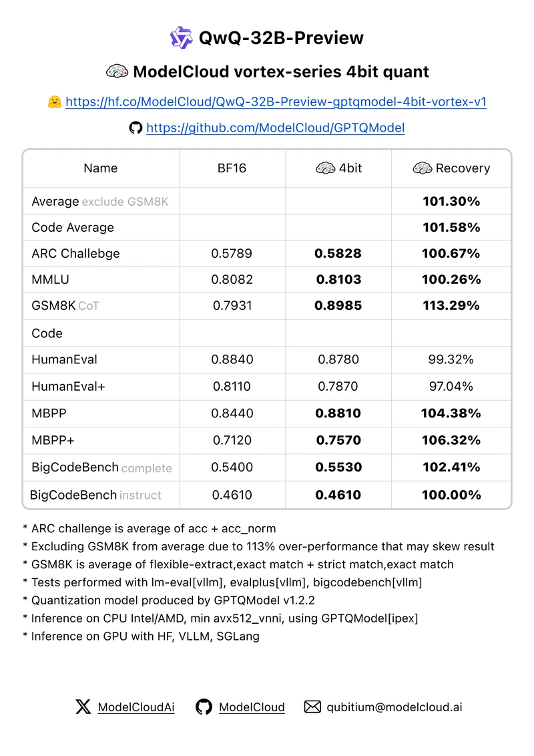This screenshot has width=534, height=756.
Task: Click the qubitium@modelcloud.ai email address
Action: point(394,707)
